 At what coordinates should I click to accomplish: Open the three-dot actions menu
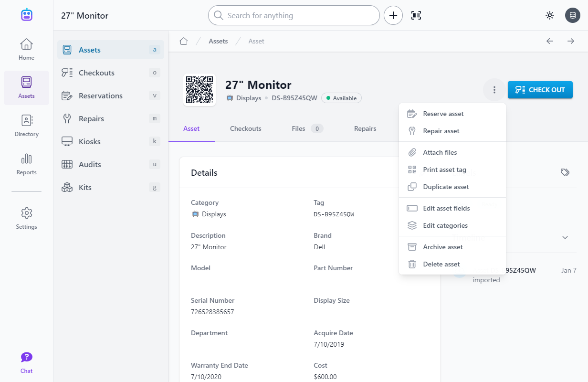pyautogui.click(x=494, y=89)
